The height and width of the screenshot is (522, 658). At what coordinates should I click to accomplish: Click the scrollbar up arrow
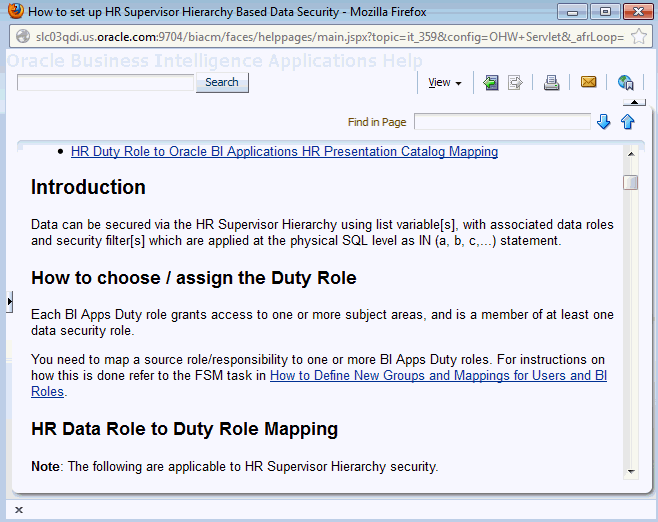click(x=631, y=154)
